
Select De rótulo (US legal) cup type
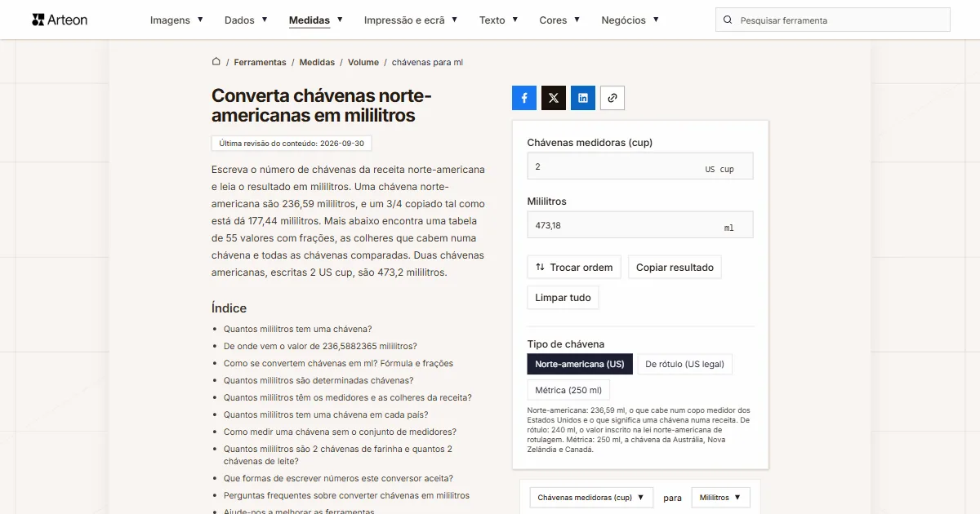[684, 364]
